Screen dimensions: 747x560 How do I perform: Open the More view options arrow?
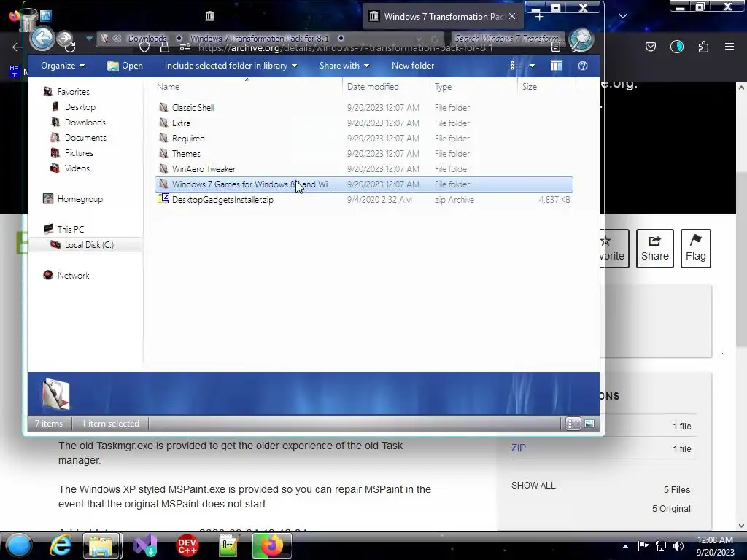click(532, 66)
